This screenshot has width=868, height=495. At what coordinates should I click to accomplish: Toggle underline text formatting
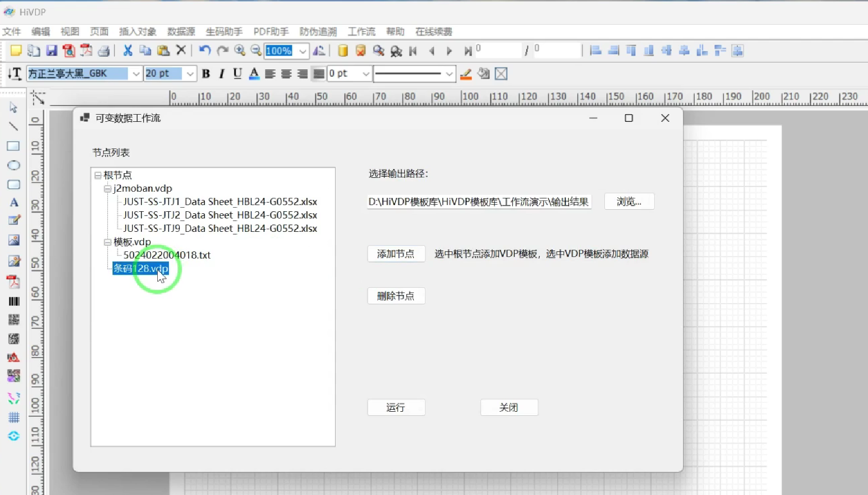coord(237,74)
